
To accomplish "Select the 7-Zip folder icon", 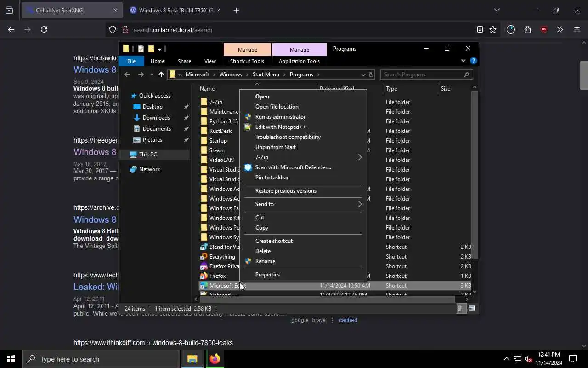I will 204,102.
